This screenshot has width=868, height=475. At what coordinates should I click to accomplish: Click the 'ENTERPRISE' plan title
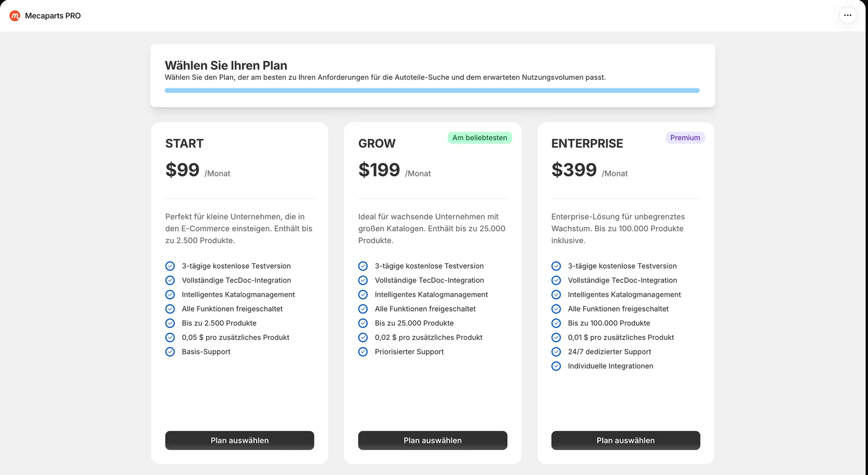pos(587,144)
